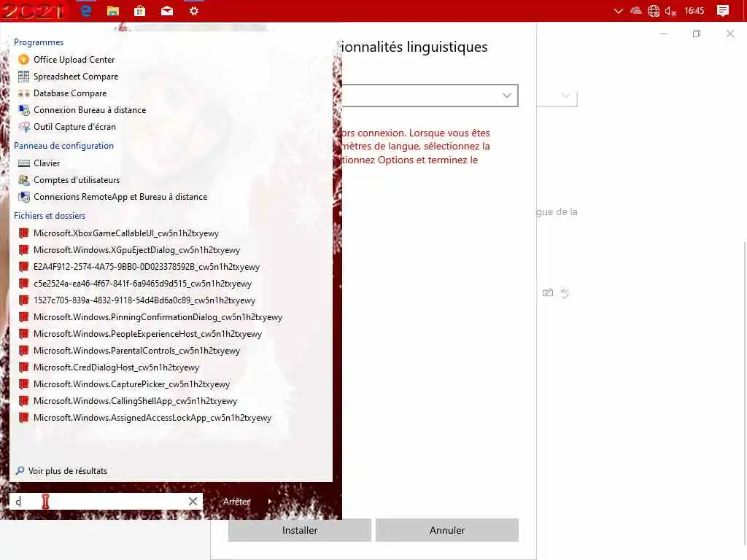Click the handwriting icon in background window
Viewport: 747px width, 560px height.
[548, 293]
